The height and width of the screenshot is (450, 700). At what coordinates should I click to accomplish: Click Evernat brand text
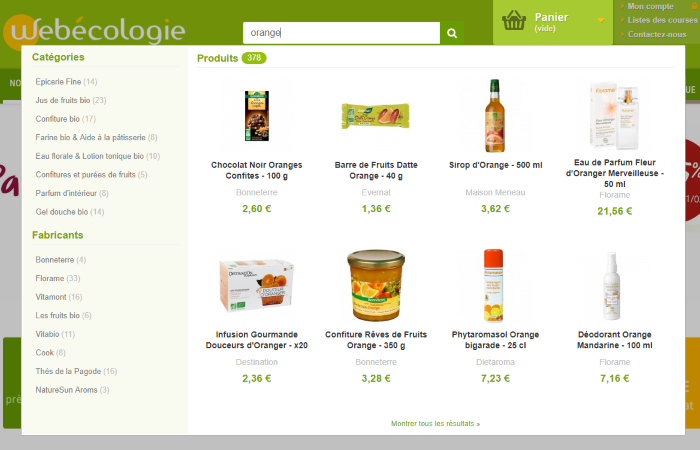(x=376, y=192)
